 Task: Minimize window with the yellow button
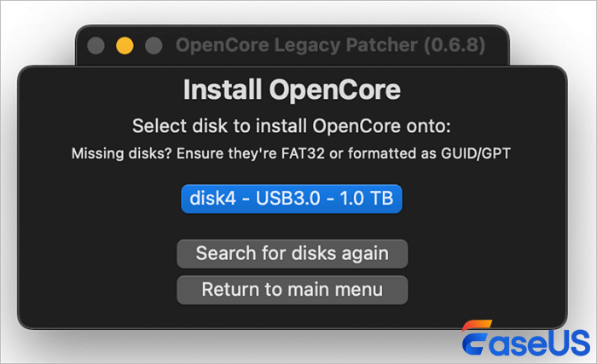point(125,45)
